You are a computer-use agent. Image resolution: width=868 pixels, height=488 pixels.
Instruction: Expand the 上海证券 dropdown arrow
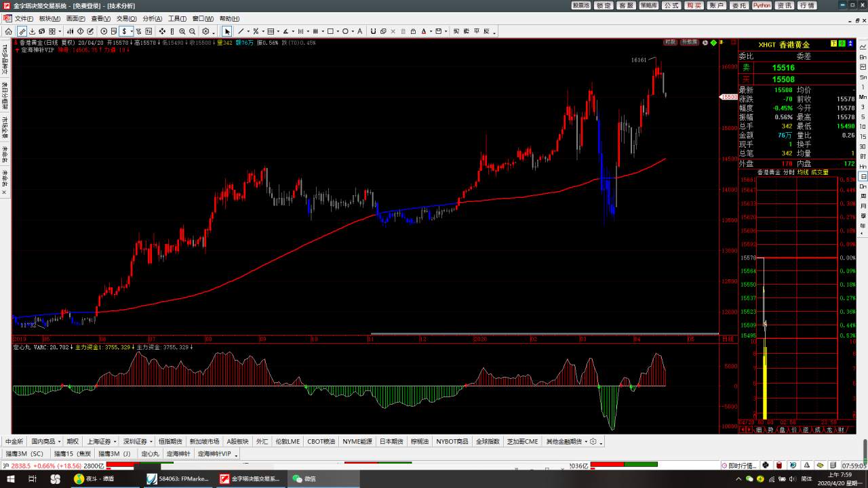coord(115,442)
